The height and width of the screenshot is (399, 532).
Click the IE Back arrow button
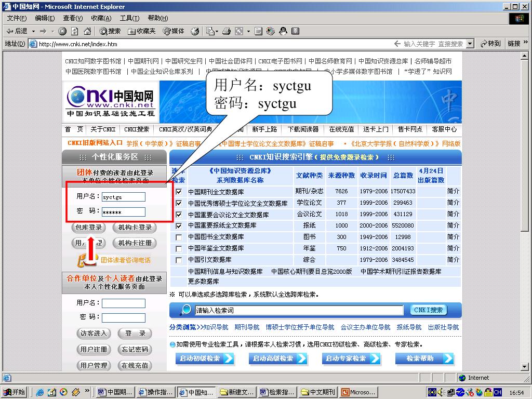click(x=17, y=31)
